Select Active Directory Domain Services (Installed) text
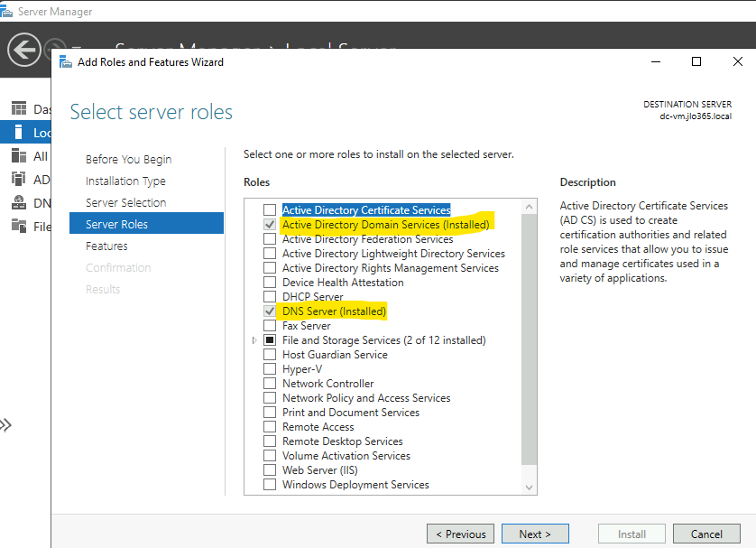The height and width of the screenshot is (548, 756). pos(386,224)
